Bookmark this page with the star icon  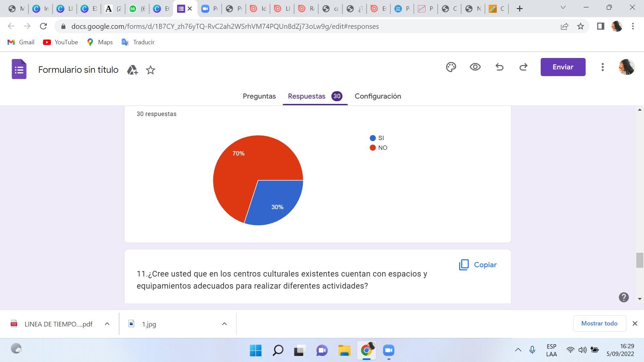click(581, 26)
